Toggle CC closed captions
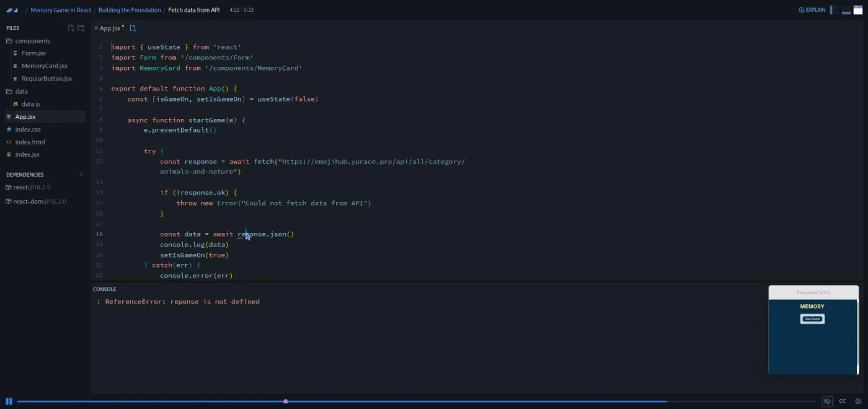The height and width of the screenshot is (409, 868). (843, 402)
